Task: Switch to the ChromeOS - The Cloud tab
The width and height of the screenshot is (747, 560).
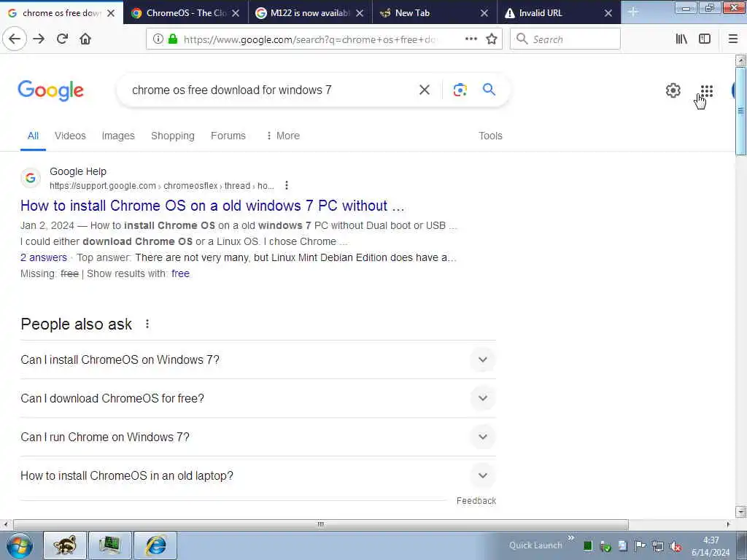Action: 186,13
